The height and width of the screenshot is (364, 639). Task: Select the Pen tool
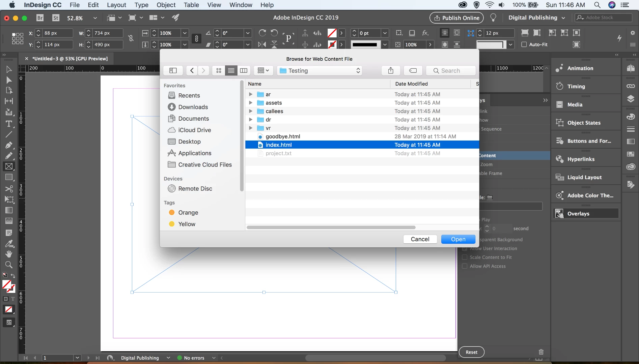point(9,145)
